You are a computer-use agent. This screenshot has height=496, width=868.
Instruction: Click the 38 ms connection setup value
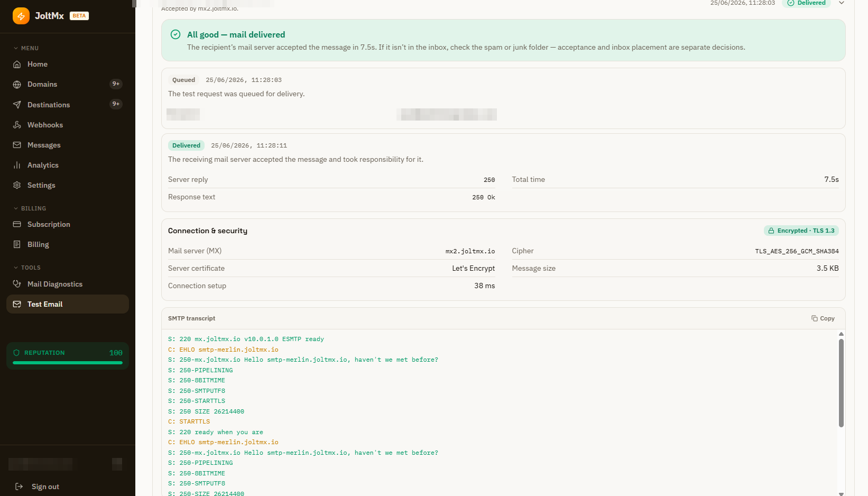point(485,286)
